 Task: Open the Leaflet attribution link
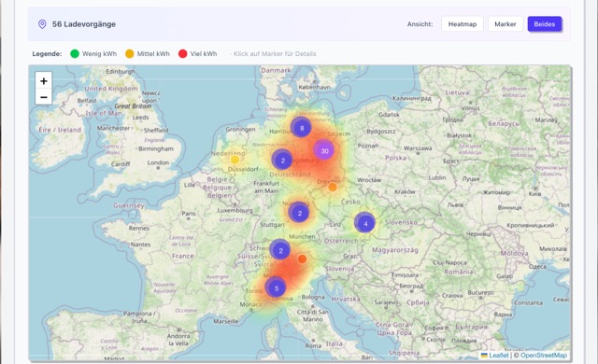tap(498, 356)
